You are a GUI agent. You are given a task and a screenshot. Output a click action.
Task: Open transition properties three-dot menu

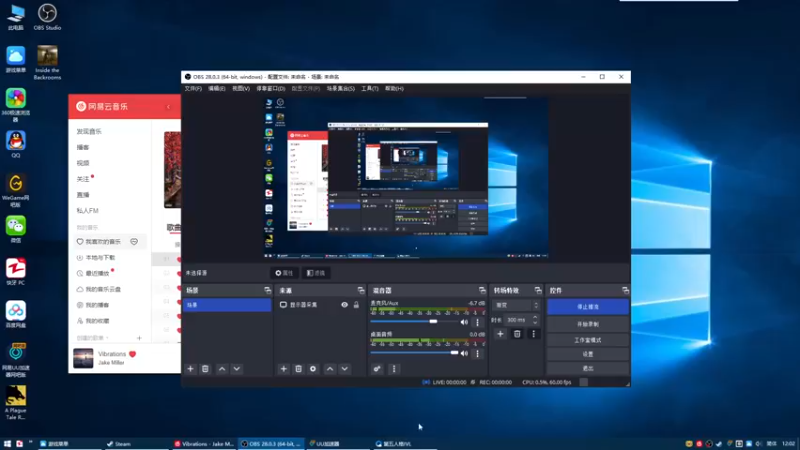click(534, 334)
